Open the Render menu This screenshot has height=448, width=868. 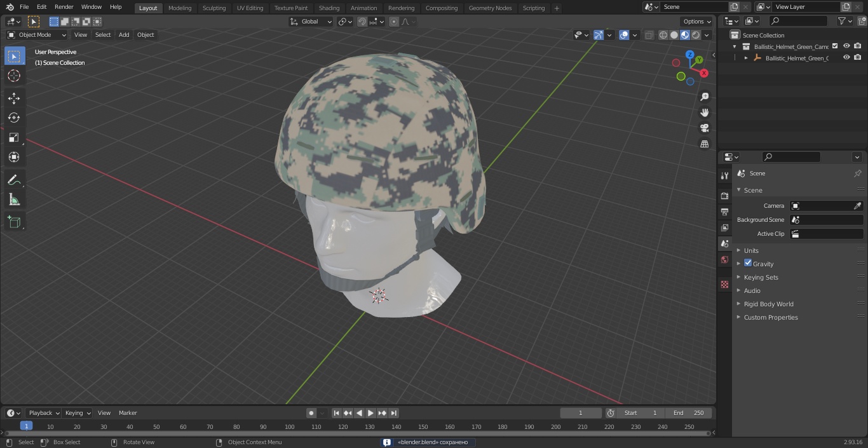[64, 7]
